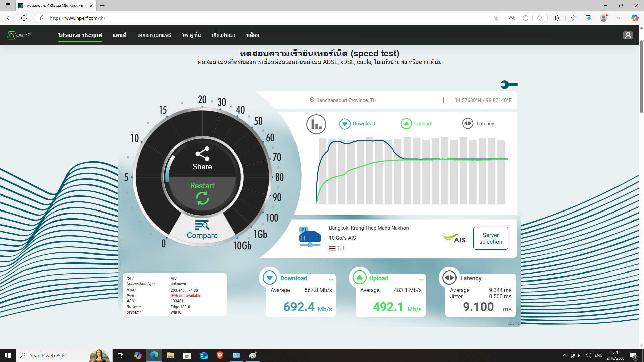Open Compare results
This screenshot has width=644, height=362.
coord(202,230)
